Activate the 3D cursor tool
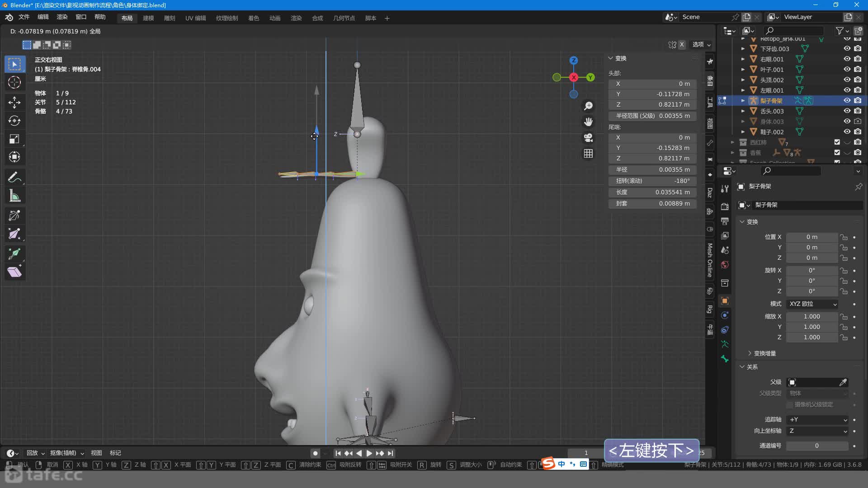This screenshot has width=868, height=488. 14,83
